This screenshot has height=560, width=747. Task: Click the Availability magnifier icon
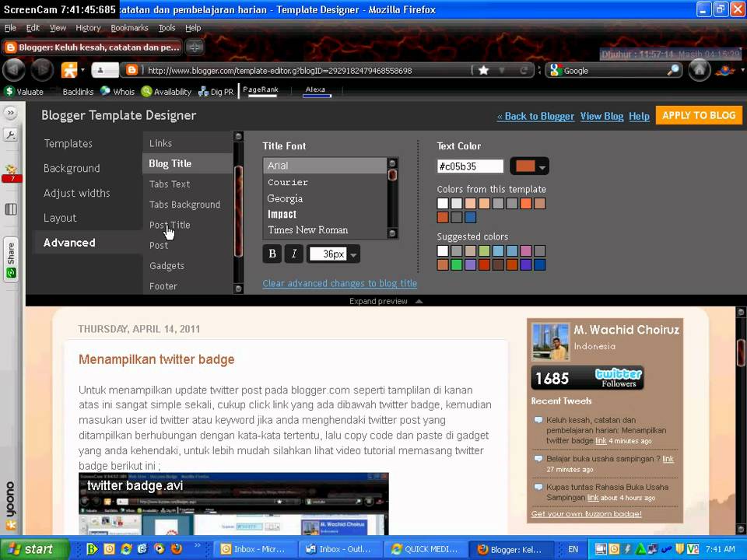(x=147, y=91)
